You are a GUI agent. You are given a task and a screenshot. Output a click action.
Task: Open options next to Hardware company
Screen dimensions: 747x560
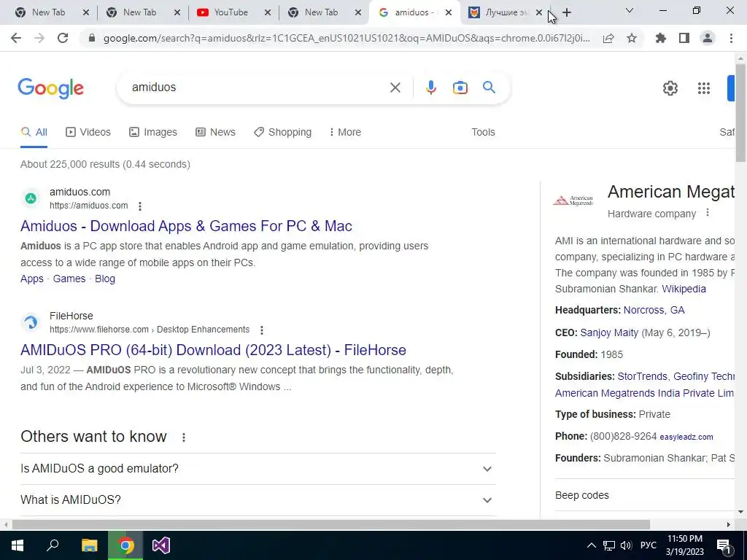coord(708,212)
